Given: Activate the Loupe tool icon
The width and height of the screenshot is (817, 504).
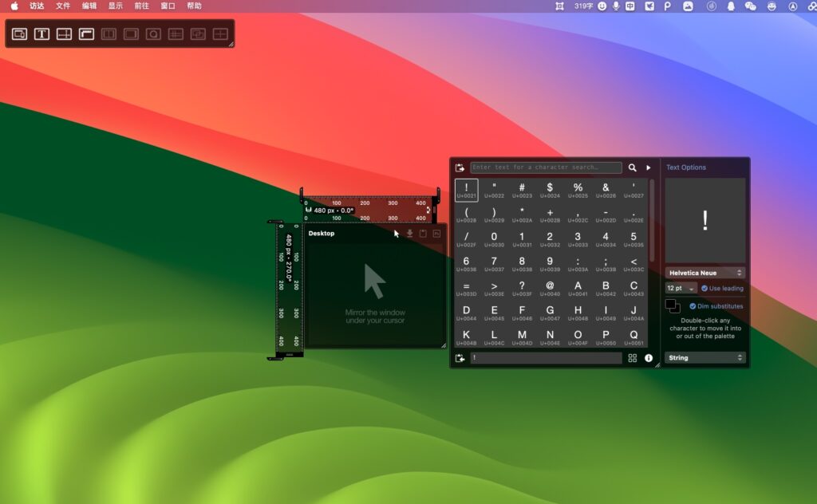Looking at the screenshot, I should tap(153, 34).
